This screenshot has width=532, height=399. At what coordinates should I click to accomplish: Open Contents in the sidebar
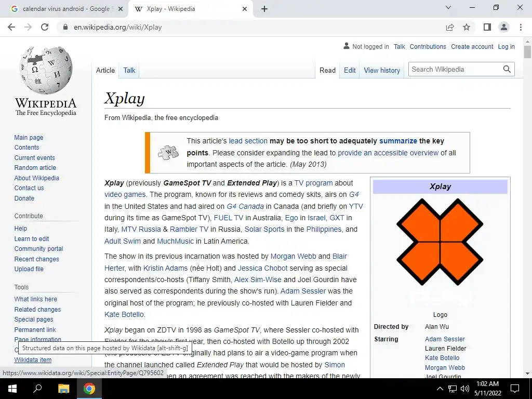coord(26,147)
